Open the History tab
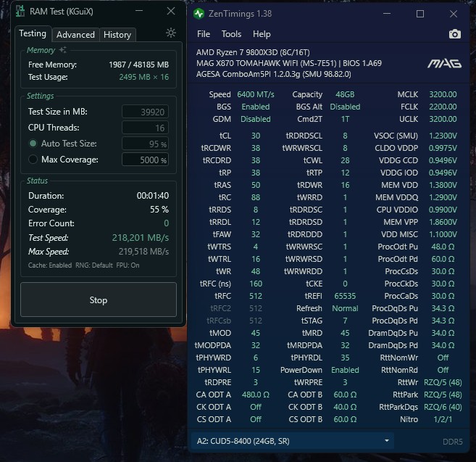Viewport: 476px width, 462px height. click(x=117, y=35)
